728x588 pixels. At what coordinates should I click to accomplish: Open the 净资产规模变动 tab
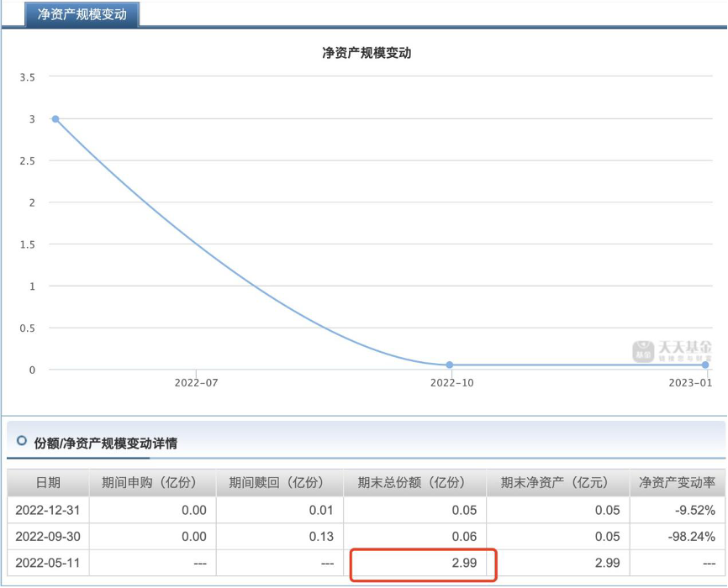pos(82,14)
